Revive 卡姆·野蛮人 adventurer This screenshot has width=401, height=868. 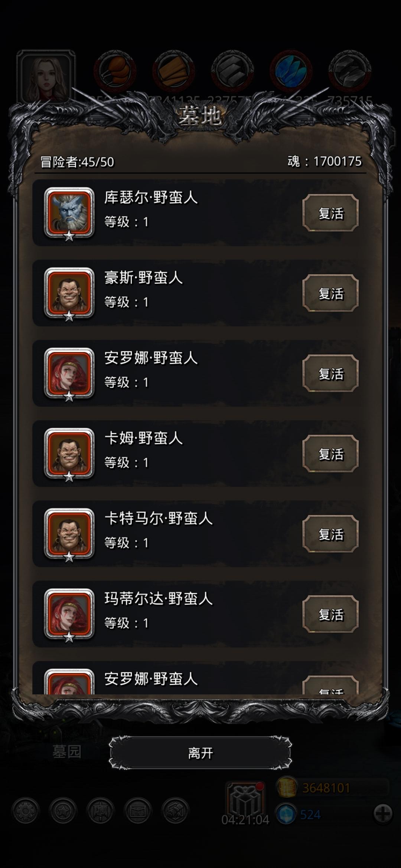click(330, 454)
